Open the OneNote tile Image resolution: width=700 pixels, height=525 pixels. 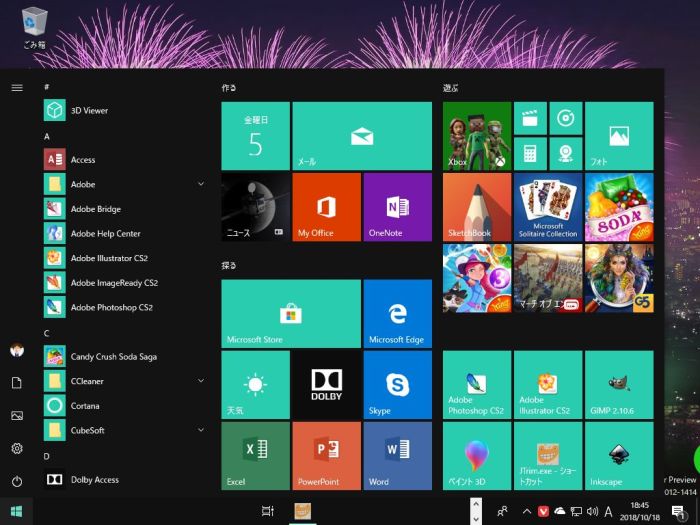(397, 206)
